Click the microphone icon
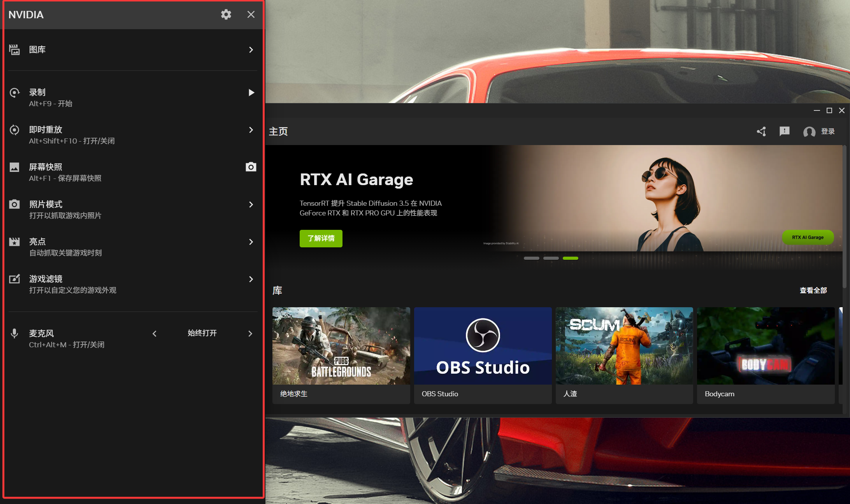 pyautogui.click(x=14, y=334)
